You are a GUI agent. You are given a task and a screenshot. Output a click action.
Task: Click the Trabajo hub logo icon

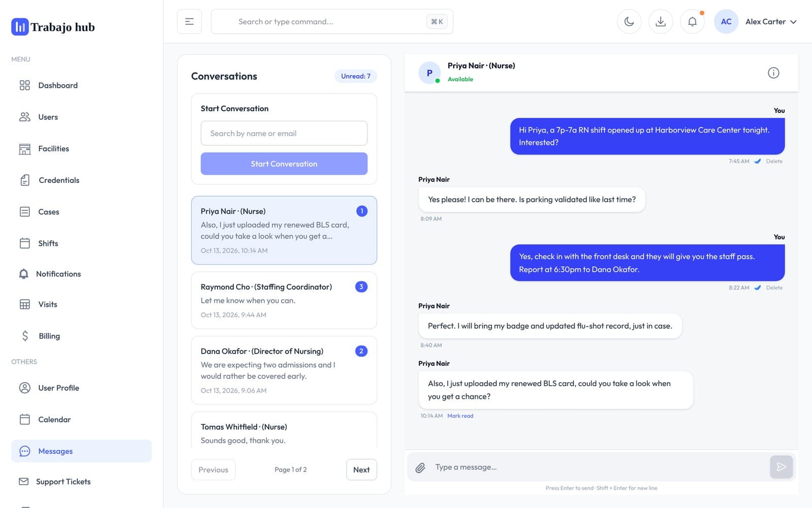coord(20,27)
